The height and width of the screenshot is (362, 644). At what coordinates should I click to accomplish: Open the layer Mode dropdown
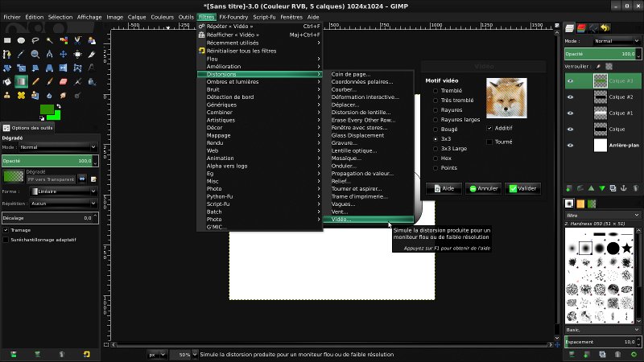pyautogui.click(x=616, y=41)
